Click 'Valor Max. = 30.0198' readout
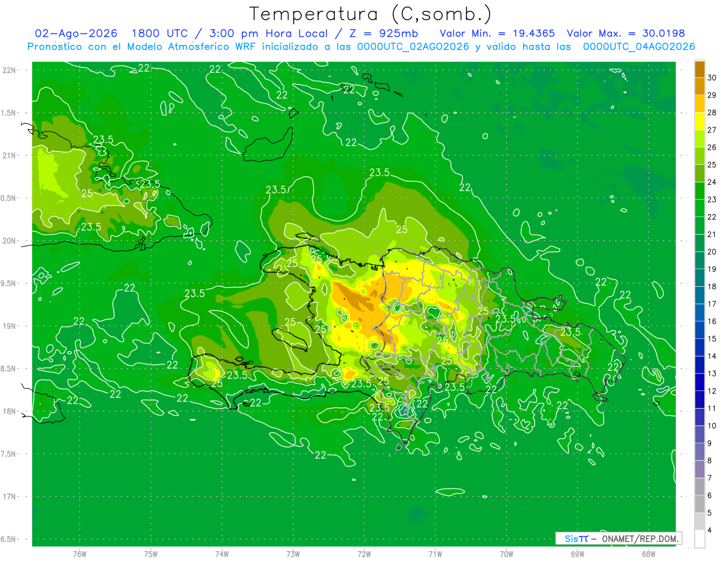728x562 pixels. pyautogui.click(x=625, y=33)
